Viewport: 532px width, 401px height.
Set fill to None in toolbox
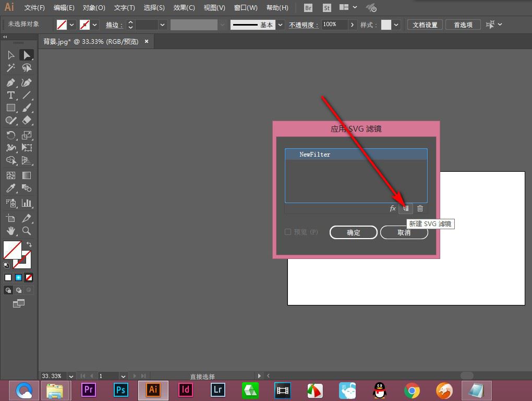click(x=29, y=277)
